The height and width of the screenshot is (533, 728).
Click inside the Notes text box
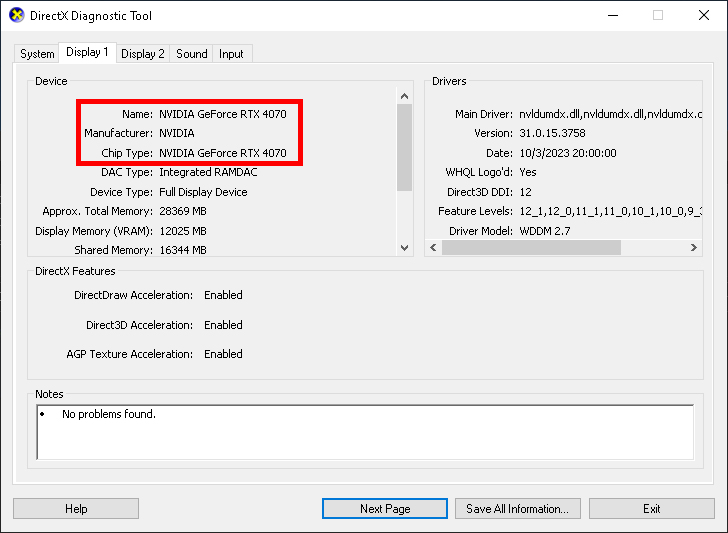(365, 432)
